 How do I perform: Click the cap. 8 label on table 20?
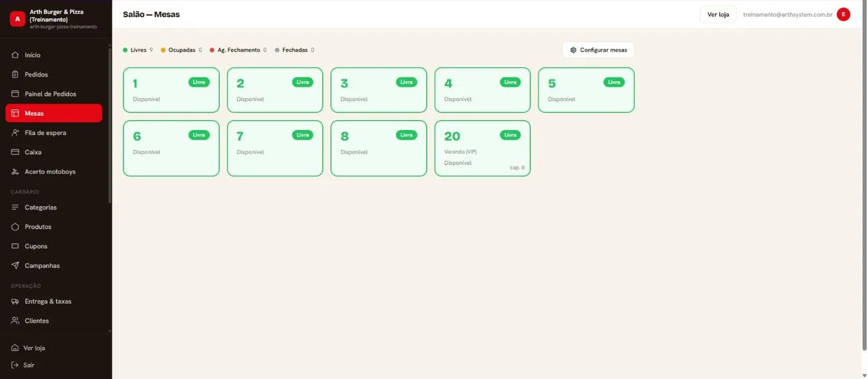(x=517, y=167)
